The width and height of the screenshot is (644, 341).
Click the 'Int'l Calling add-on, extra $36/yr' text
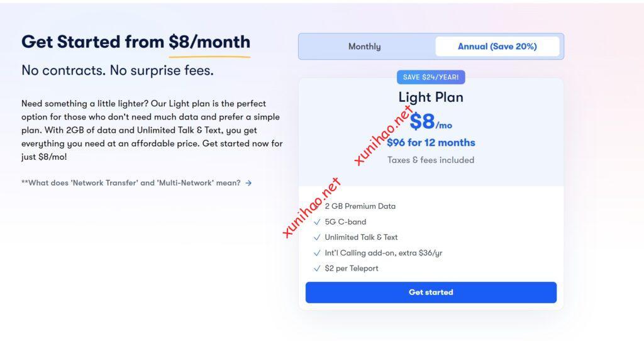click(384, 253)
